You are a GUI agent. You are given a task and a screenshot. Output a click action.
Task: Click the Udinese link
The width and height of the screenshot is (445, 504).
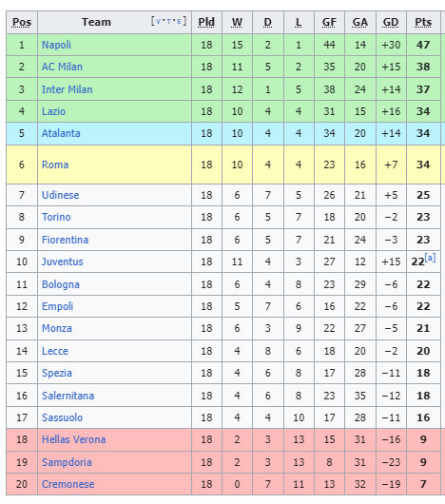[61, 195]
